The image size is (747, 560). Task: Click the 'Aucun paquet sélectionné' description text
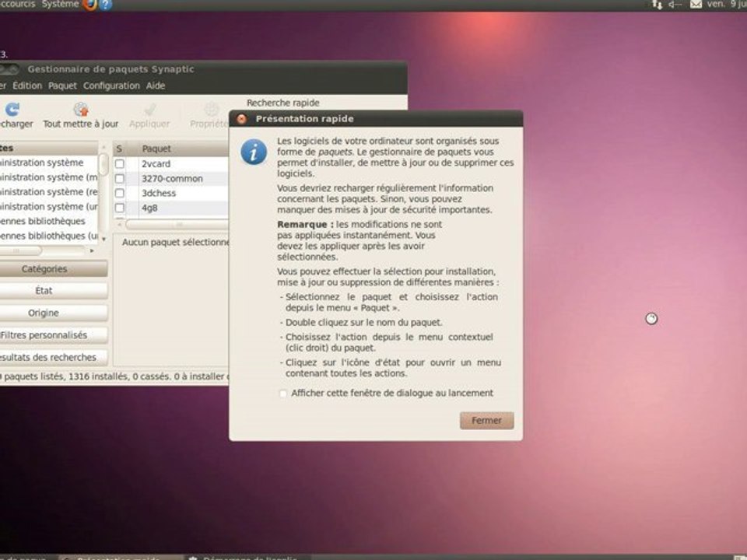pyautogui.click(x=175, y=243)
